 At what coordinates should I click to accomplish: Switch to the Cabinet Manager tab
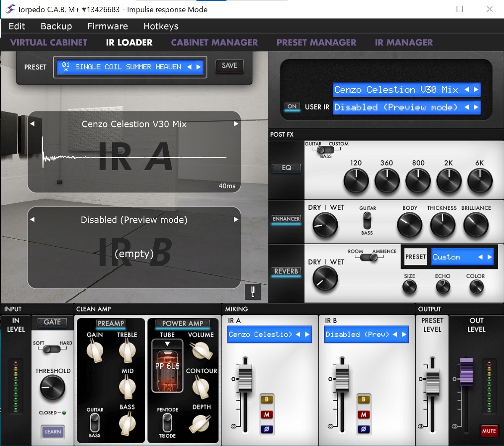coord(215,42)
